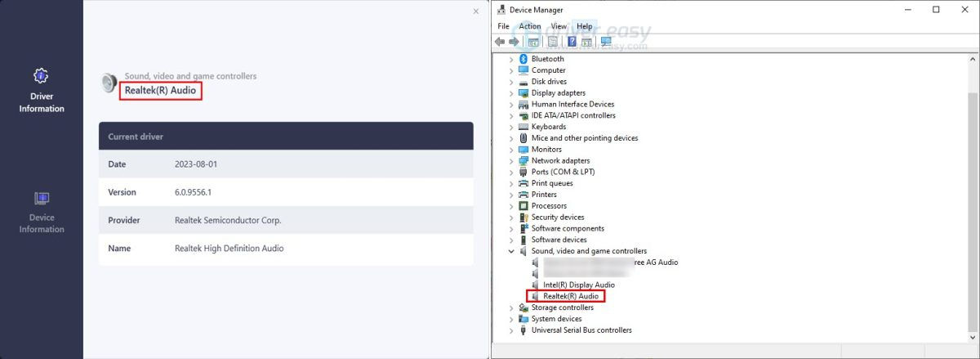Click the scan for hardware changes monitor icon
Viewport: 980px width, 359px height.
[606, 42]
